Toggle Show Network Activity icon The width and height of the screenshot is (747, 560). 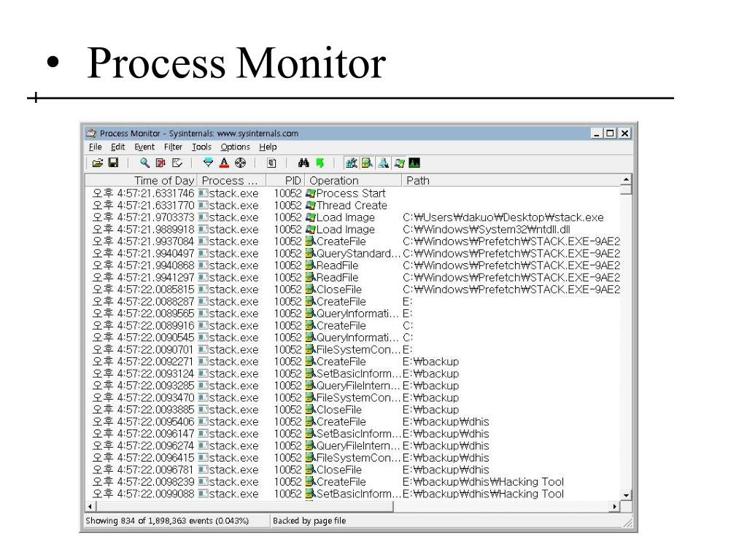(x=383, y=163)
